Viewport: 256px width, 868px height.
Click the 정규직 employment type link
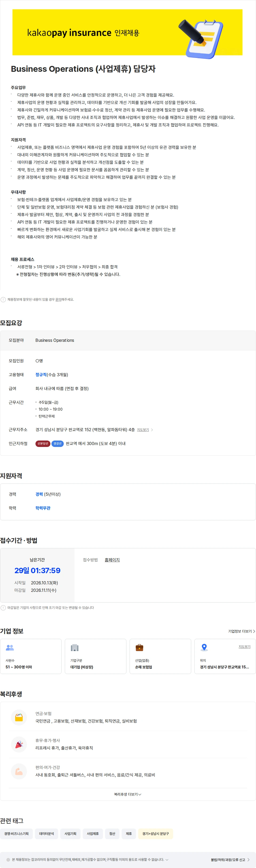coord(41,375)
